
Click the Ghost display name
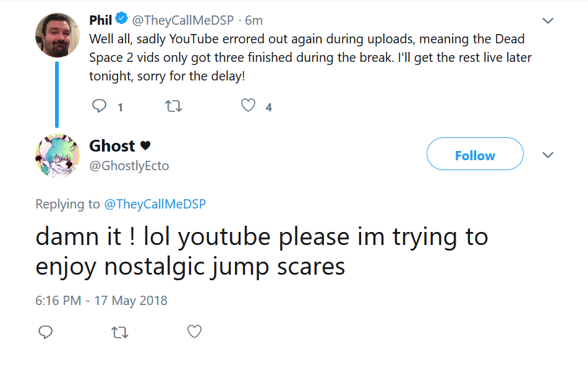pyautogui.click(x=112, y=146)
